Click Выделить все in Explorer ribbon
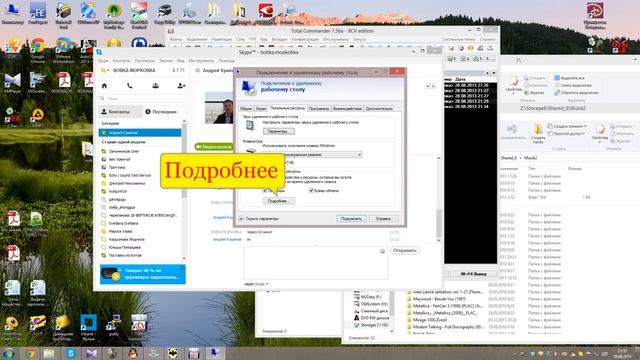The image size is (640, 360). point(569,78)
